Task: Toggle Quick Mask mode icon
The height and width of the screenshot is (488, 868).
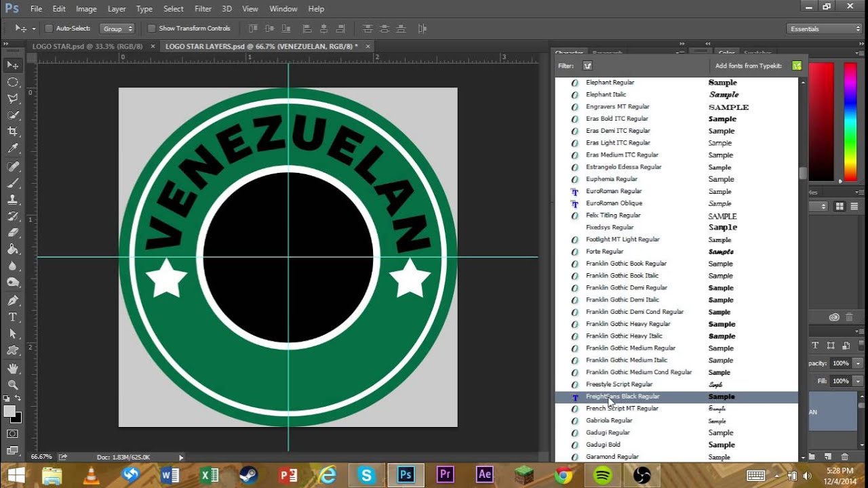Action: 13,433
